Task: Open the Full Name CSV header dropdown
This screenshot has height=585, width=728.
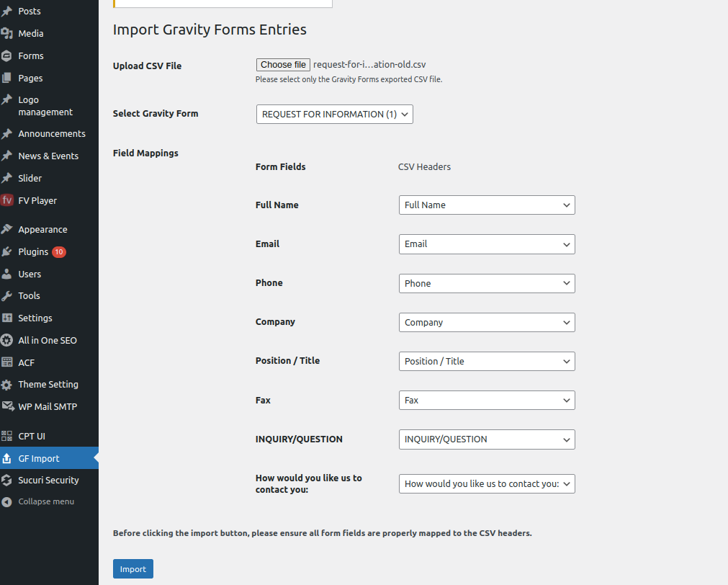Action: [487, 205]
